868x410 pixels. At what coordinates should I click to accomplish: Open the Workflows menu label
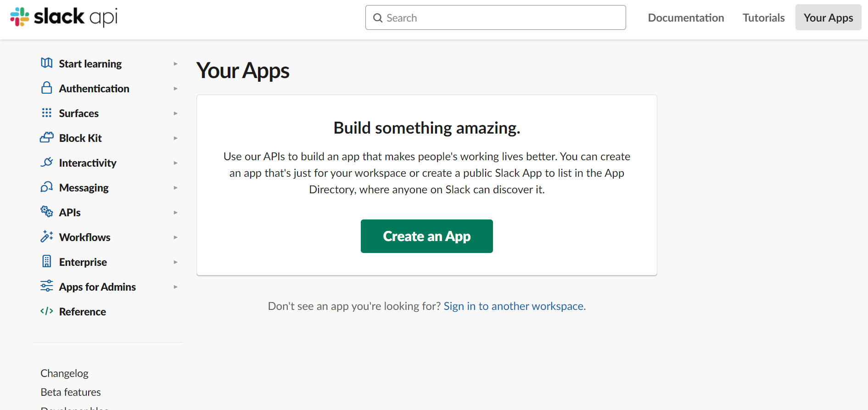[x=85, y=237]
